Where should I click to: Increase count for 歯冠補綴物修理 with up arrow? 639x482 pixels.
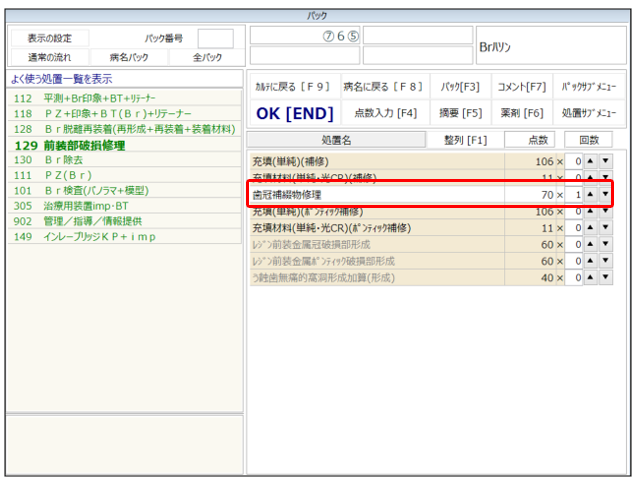pyautogui.click(x=590, y=194)
